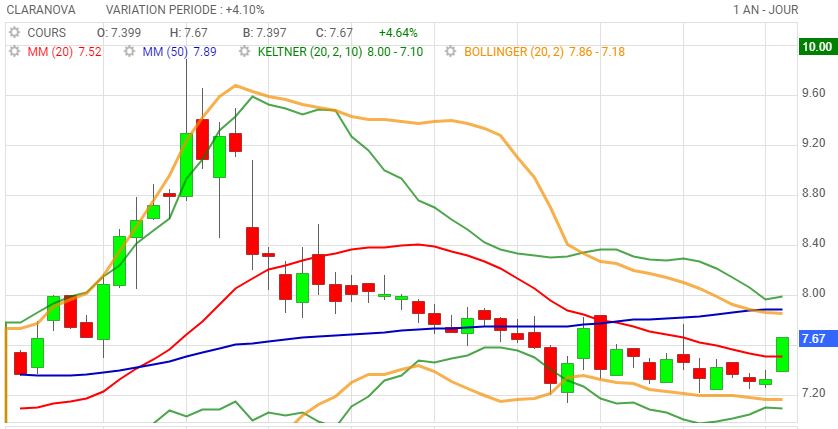This screenshot has height=429, width=838.
Task: Click the Bollinger values 7.86 - 7.18
Action: (x=596, y=52)
